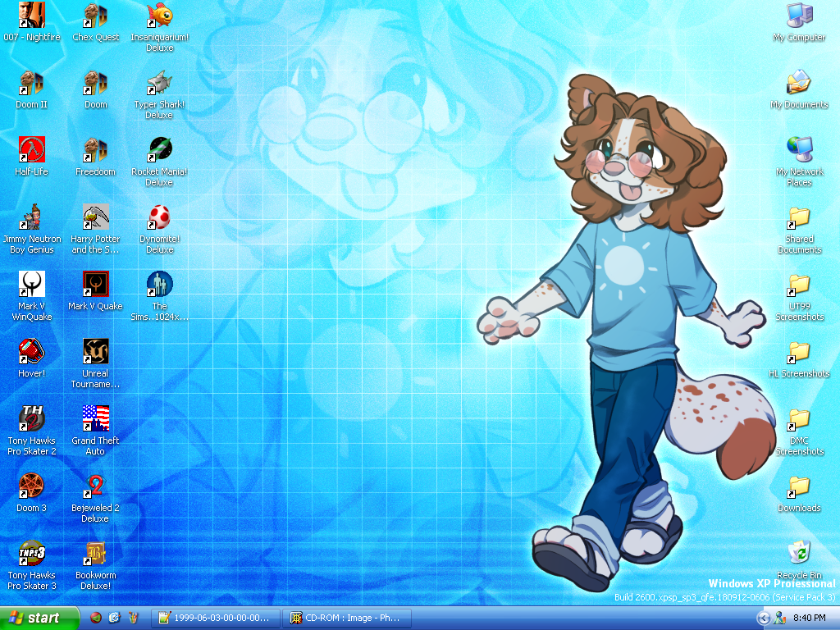Image resolution: width=840 pixels, height=630 pixels.
Task: Expand hidden system tray icons arrow
Action: click(763, 618)
